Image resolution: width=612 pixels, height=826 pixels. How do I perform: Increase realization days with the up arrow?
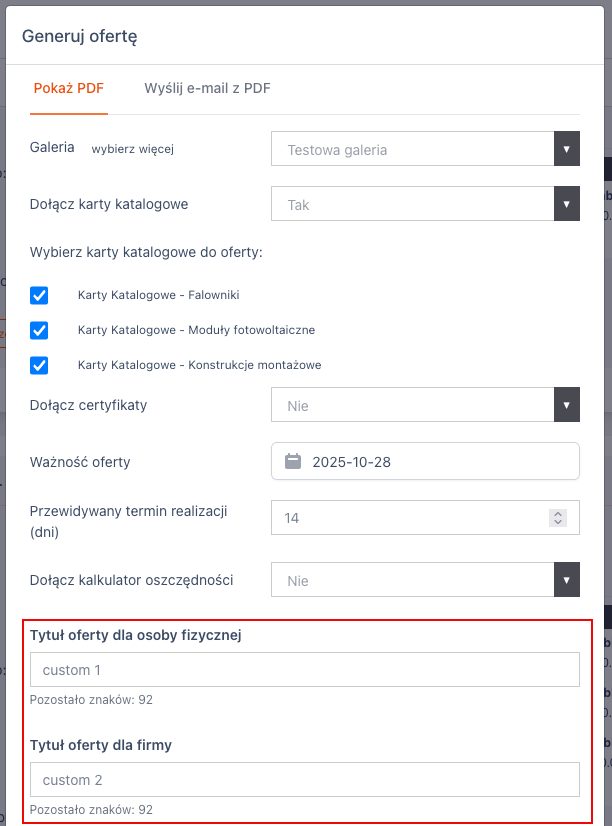pos(558,514)
